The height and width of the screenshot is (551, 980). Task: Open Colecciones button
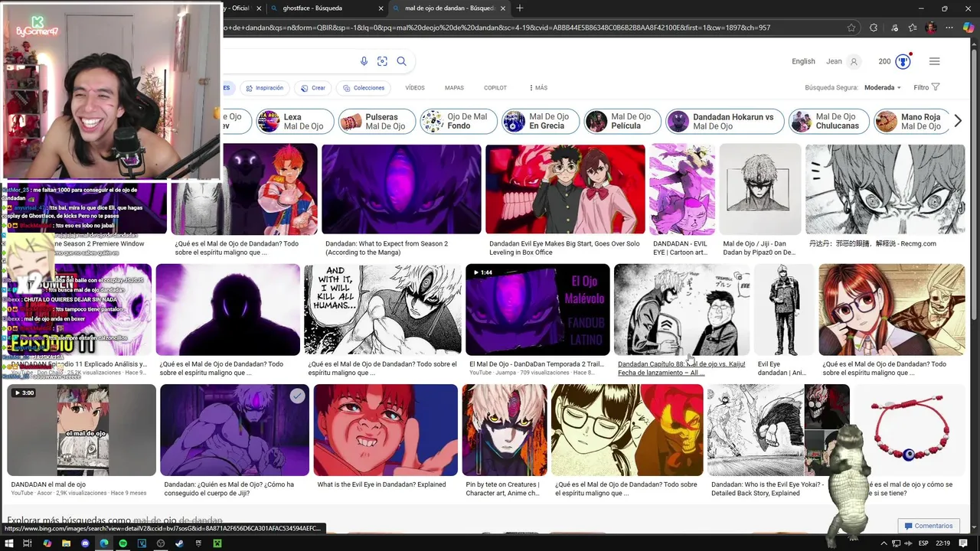364,87
